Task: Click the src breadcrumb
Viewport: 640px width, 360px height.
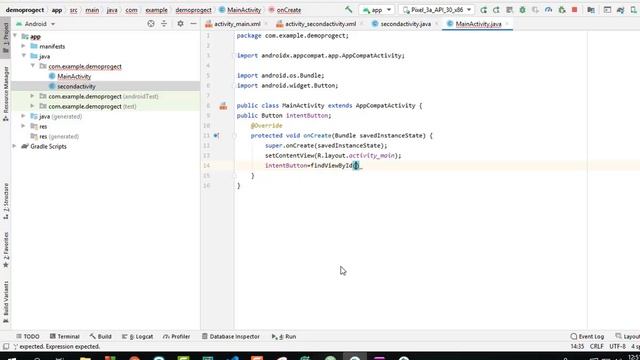Action: click(73, 10)
